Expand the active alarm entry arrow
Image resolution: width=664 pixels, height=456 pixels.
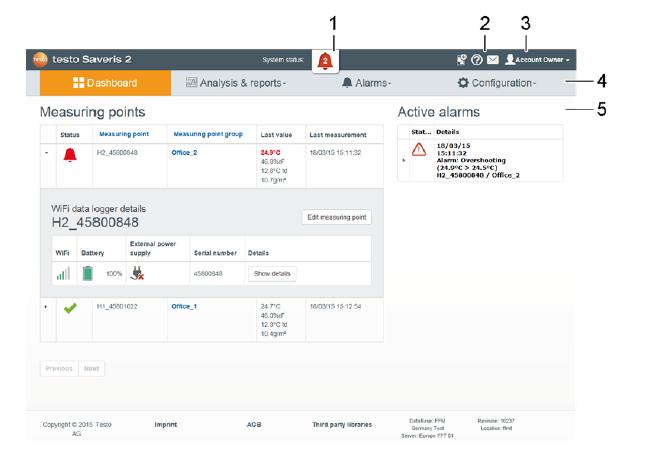point(404,160)
